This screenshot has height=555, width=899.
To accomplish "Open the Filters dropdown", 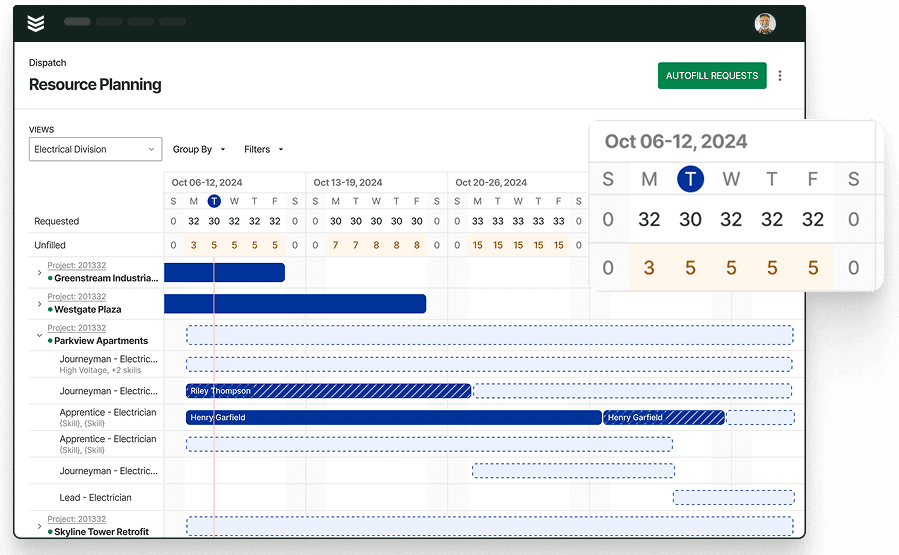I will [263, 149].
